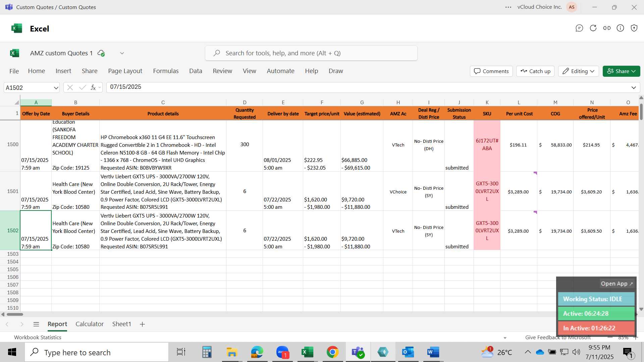Open the tab info icon
Image resolution: width=644 pixels, height=362 pixels.
621,28
